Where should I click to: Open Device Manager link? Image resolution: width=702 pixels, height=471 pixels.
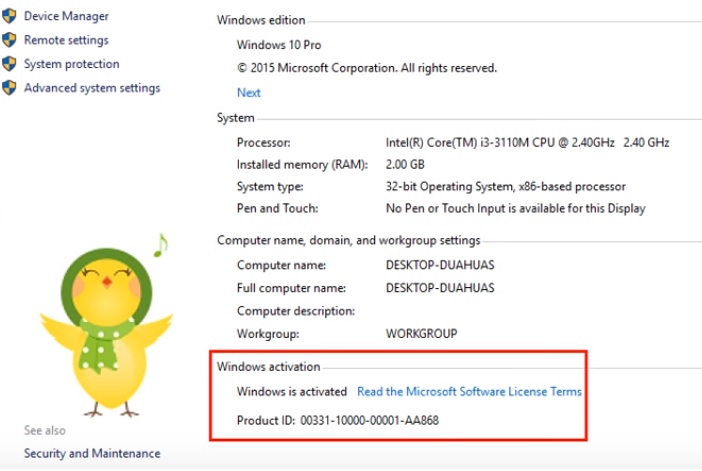(66, 16)
